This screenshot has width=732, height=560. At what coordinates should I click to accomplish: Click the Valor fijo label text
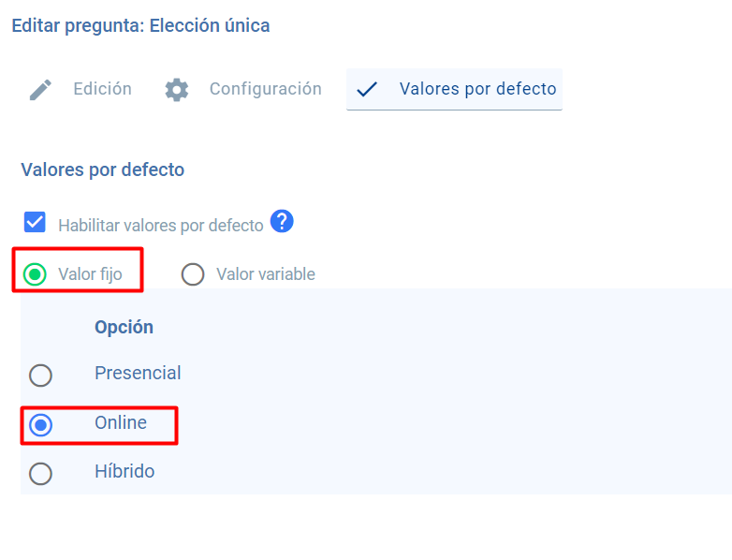tap(90, 274)
